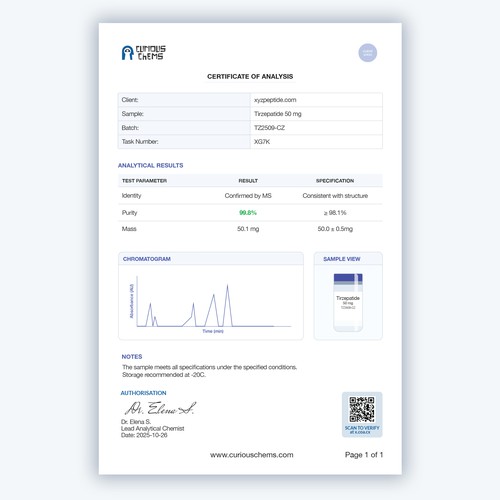Click the AUTHORISATION heading

point(143,393)
